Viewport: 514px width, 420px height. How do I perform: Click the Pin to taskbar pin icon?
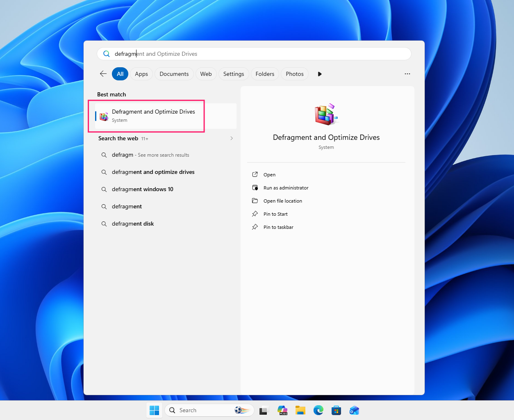tap(255, 227)
